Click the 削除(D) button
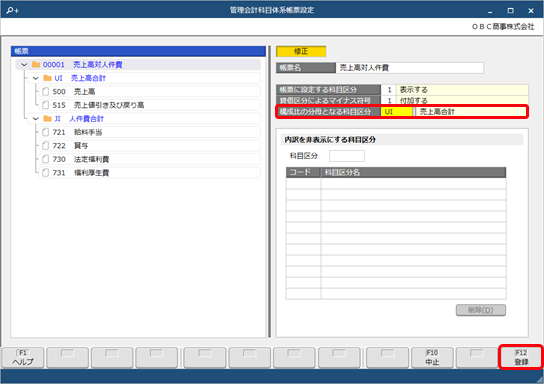This screenshot has width=544, height=384. click(x=481, y=310)
